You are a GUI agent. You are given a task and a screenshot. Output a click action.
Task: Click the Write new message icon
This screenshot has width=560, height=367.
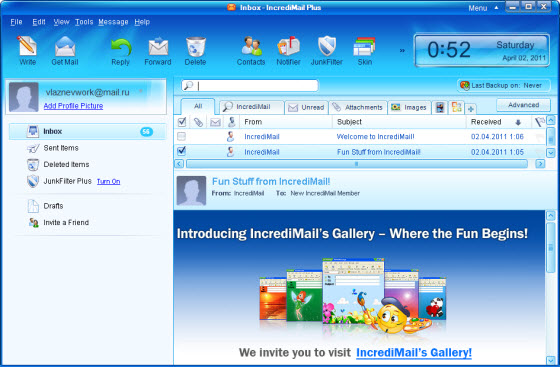click(x=27, y=46)
